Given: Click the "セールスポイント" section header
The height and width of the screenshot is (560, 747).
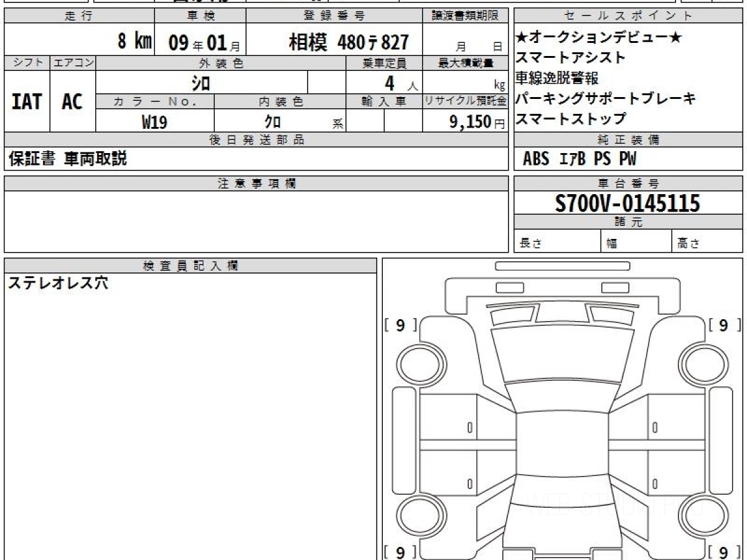Looking at the screenshot, I should [628, 16].
